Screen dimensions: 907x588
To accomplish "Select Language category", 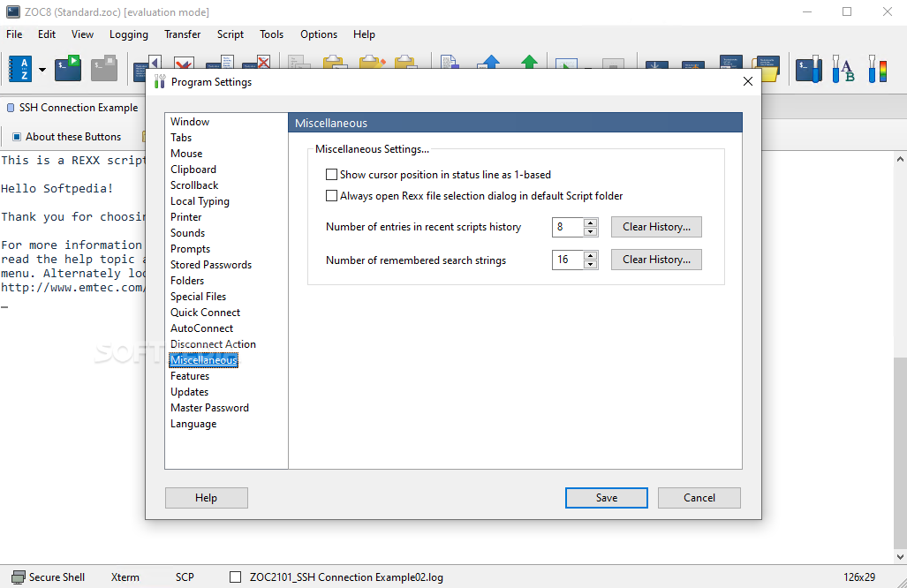I will 193,424.
